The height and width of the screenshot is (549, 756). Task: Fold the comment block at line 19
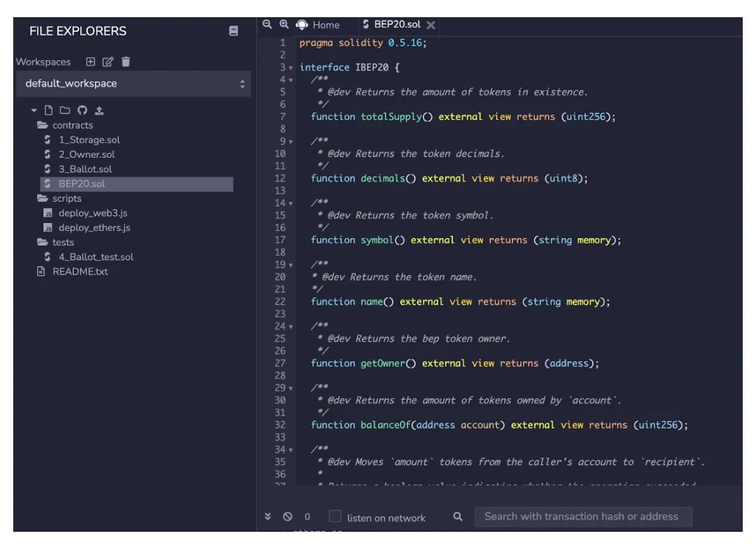291,265
